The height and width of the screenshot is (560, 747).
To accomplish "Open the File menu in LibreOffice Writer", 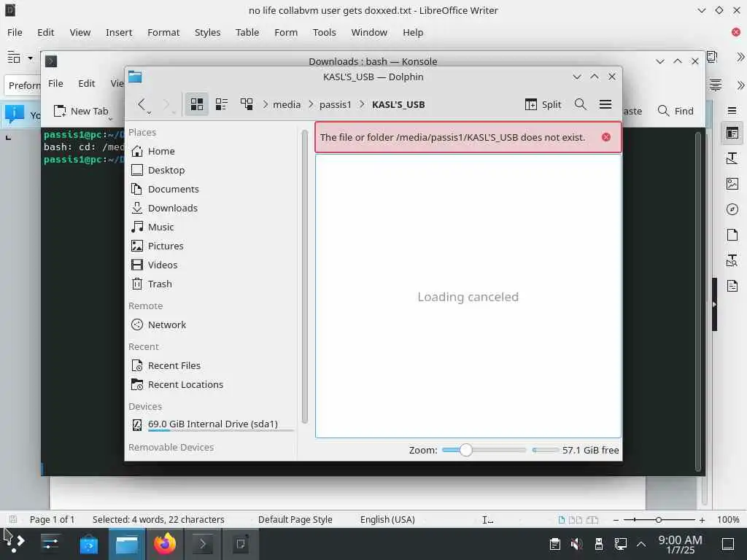I will (x=15, y=32).
